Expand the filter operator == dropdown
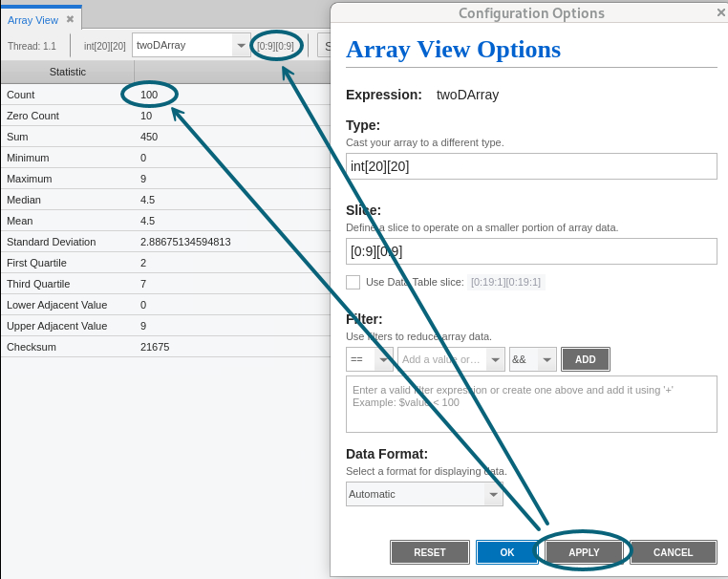Screen dimensions: 728x579 pyautogui.click(x=384, y=359)
